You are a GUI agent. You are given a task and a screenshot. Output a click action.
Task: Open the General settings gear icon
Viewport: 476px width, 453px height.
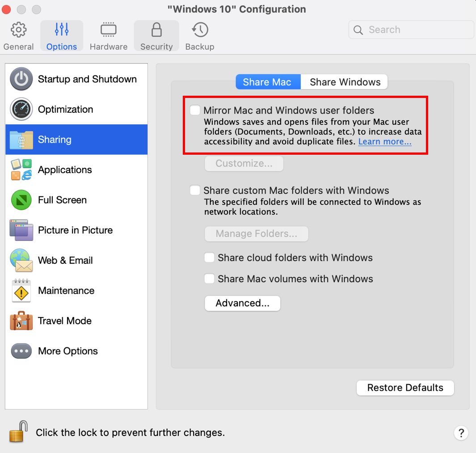[18, 30]
